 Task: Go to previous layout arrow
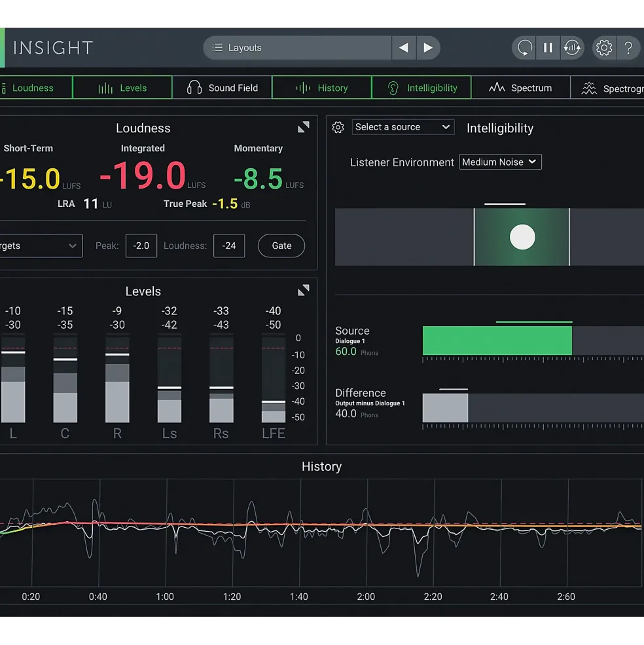(404, 48)
